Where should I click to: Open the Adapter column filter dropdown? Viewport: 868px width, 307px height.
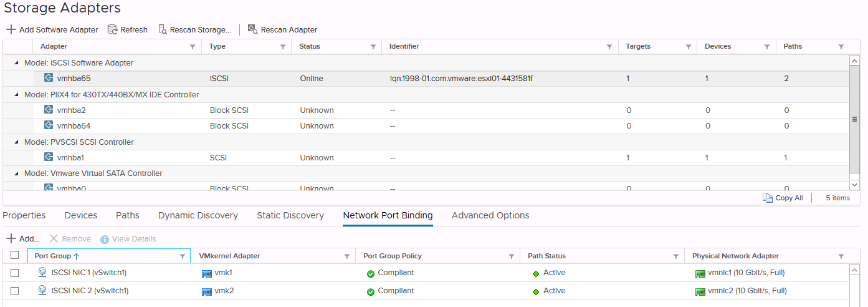point(193,47)
